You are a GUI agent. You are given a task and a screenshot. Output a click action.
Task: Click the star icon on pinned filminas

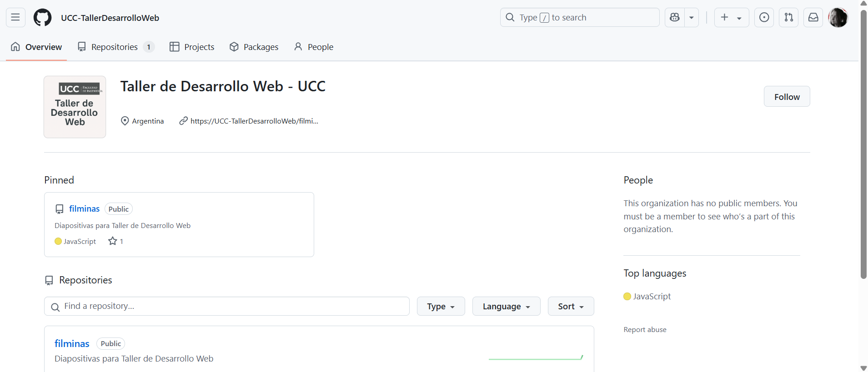pyautogui.click(x=113, y=241)
